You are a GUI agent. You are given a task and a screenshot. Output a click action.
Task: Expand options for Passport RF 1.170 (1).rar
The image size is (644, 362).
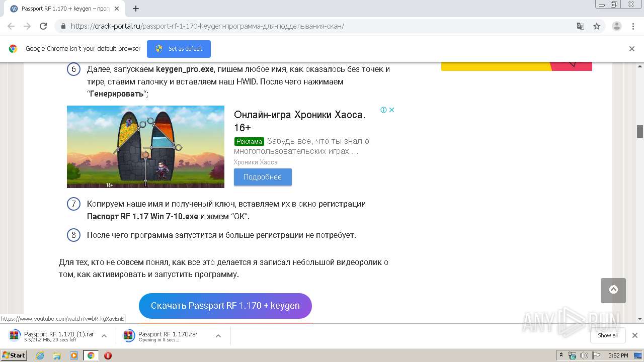pos(104,336)
